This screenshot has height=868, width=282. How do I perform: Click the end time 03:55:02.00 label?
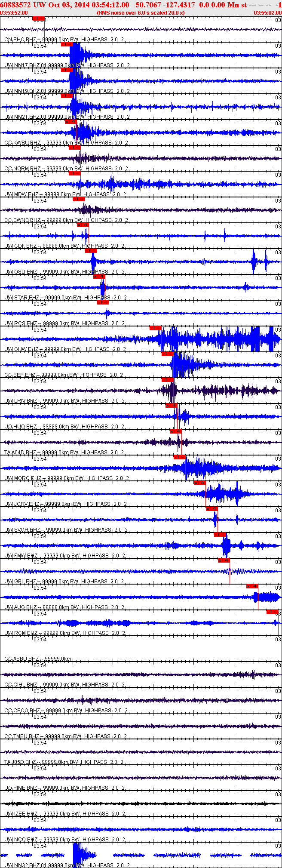267,13
